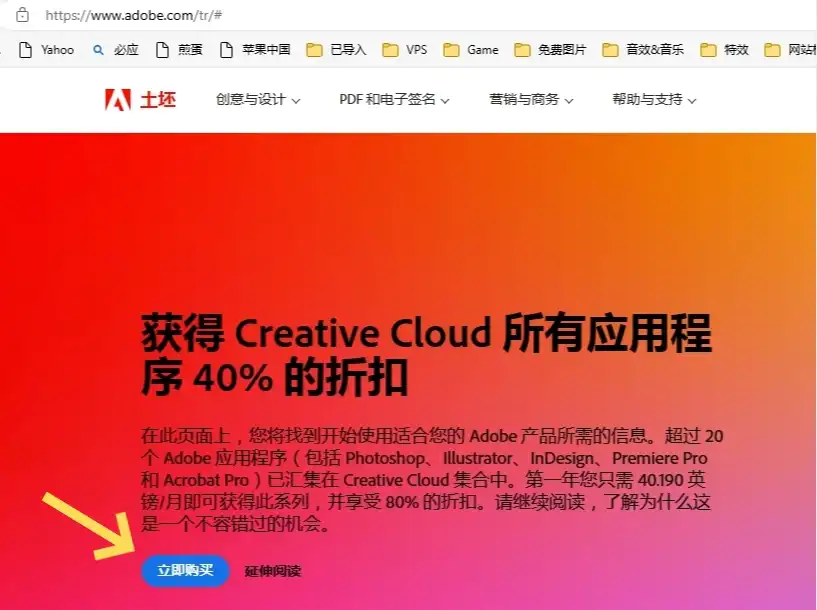Viewport: 817px width, 610px height.
Task: Click the 立即购买 button
Action: (185, 570)
